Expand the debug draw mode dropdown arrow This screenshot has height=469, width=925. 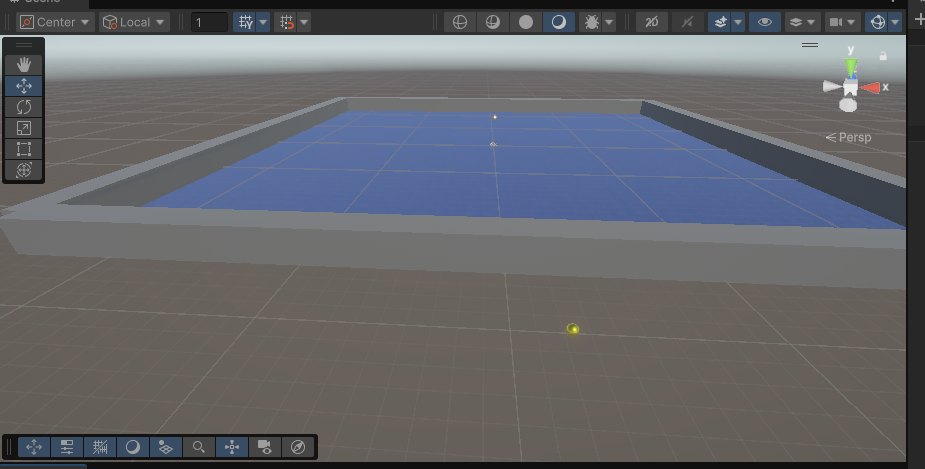609,22
